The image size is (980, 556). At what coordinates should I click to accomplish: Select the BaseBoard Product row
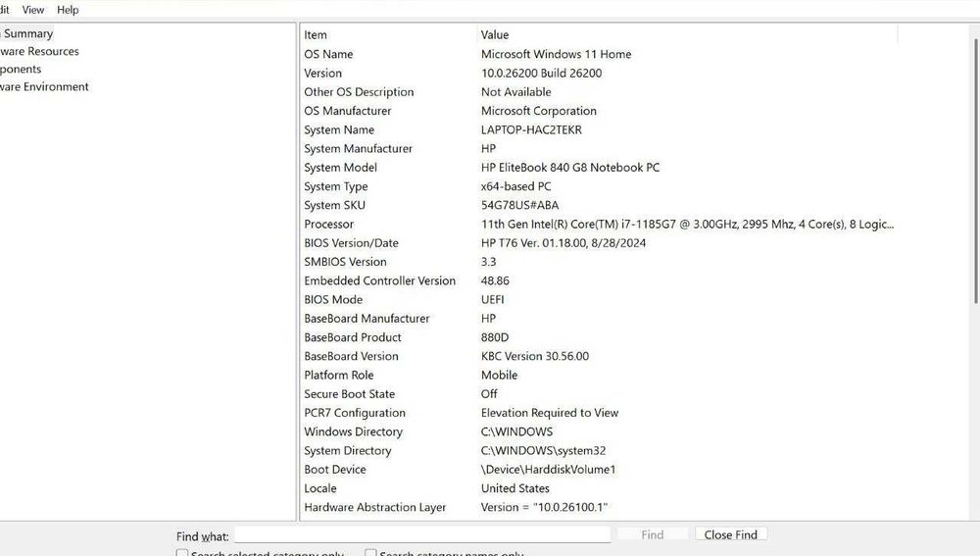click(x=599, y=337)
